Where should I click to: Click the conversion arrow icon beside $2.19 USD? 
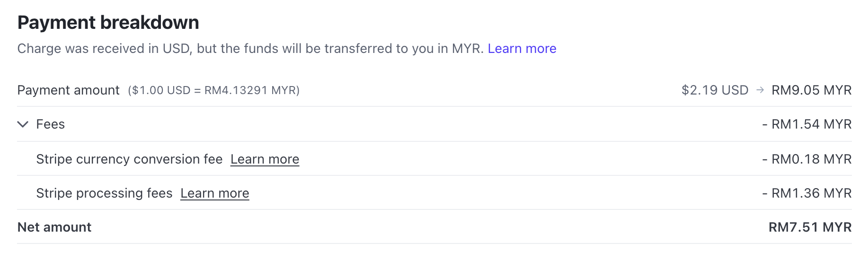click(760, 90)
